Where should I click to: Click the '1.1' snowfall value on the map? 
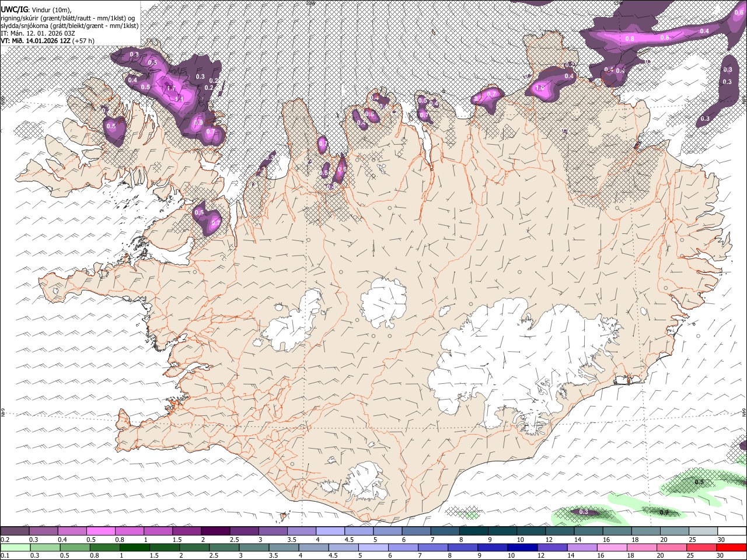[179, 100]
